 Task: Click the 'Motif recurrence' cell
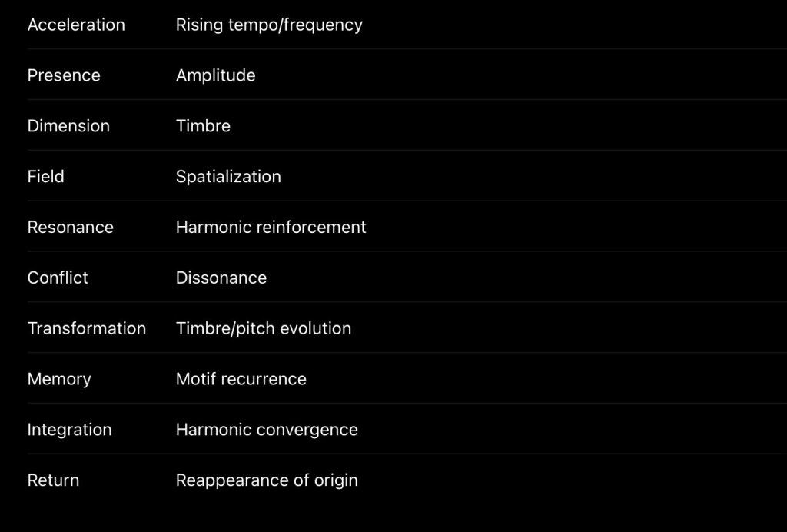pos(241,379)
